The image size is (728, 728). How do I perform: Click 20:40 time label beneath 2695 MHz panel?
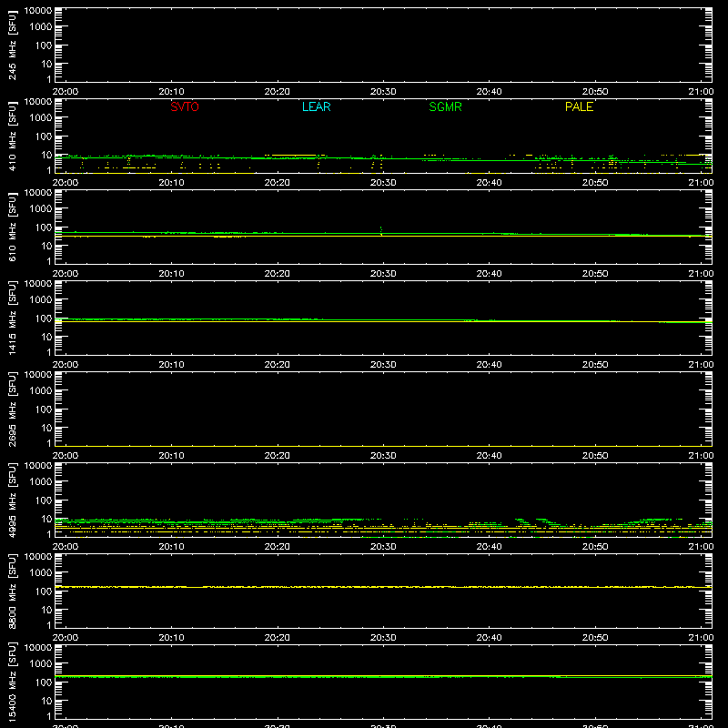489,456
